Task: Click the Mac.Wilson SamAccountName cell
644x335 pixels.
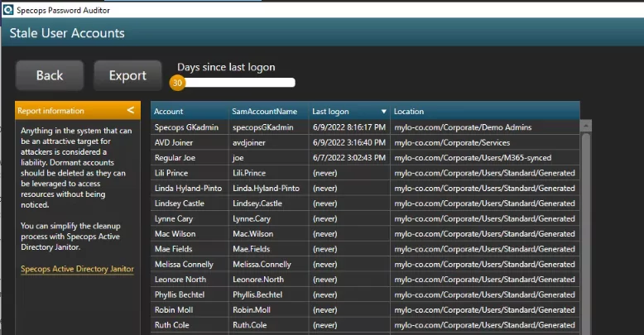Action: (x=268, y=233)
